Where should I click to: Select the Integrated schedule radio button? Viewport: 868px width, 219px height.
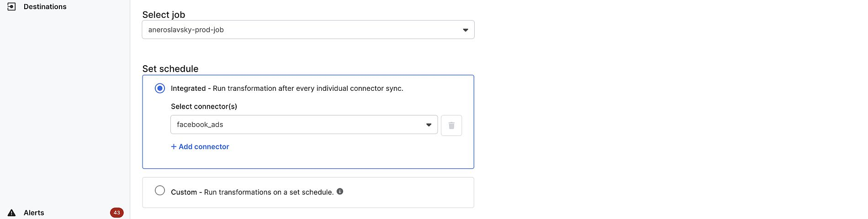pyautogui.click(x=160, y=88)
